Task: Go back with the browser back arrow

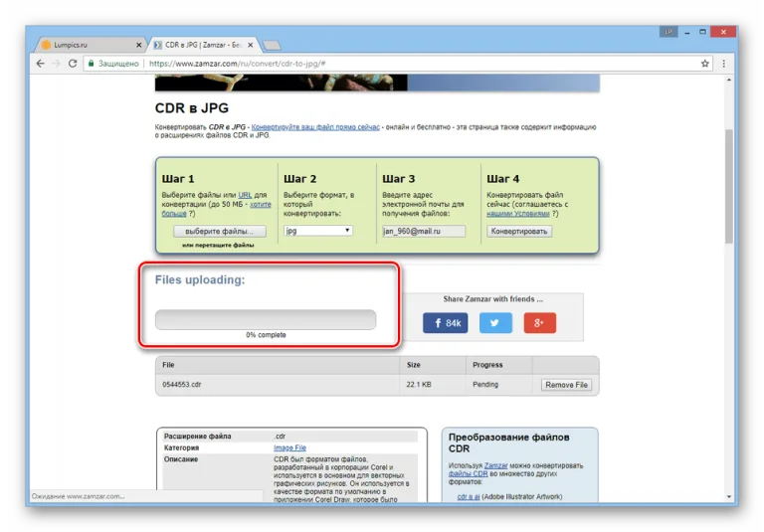Action: tap(41, 64)
